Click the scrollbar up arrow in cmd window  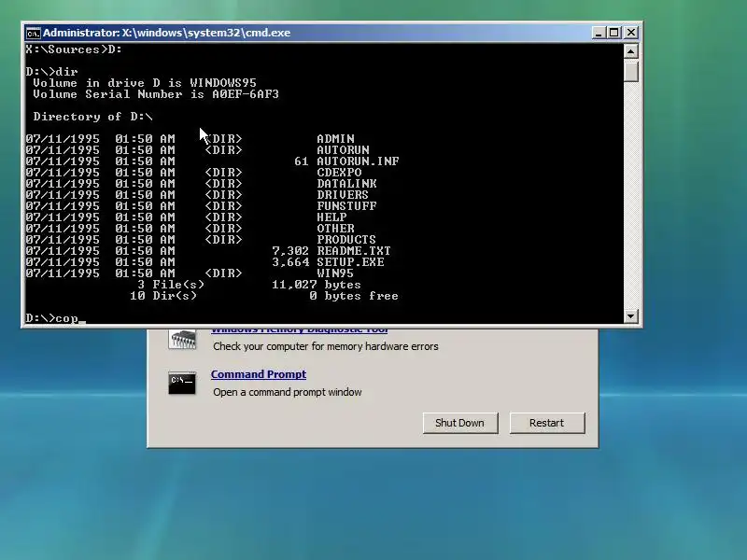coord(631,51)
